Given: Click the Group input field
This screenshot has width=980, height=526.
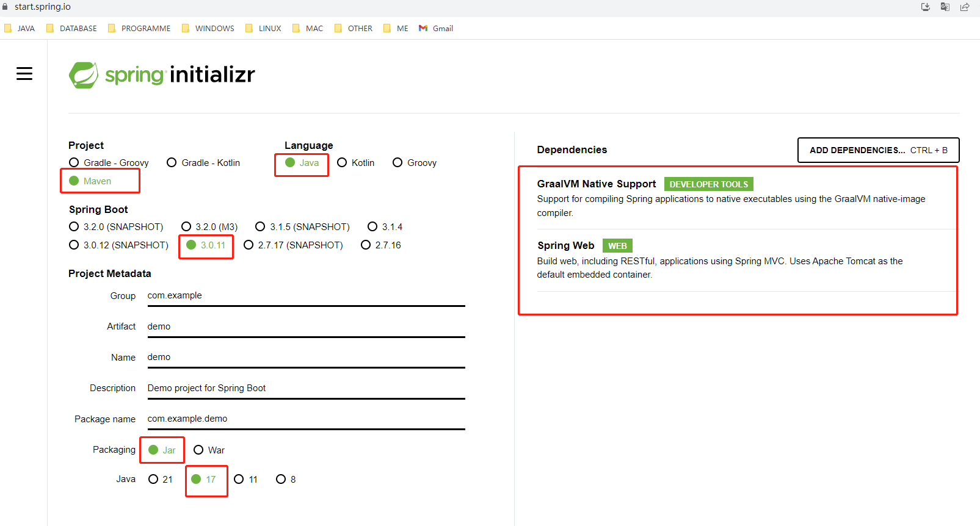Looking at the screenshot, I should point(305,296).
